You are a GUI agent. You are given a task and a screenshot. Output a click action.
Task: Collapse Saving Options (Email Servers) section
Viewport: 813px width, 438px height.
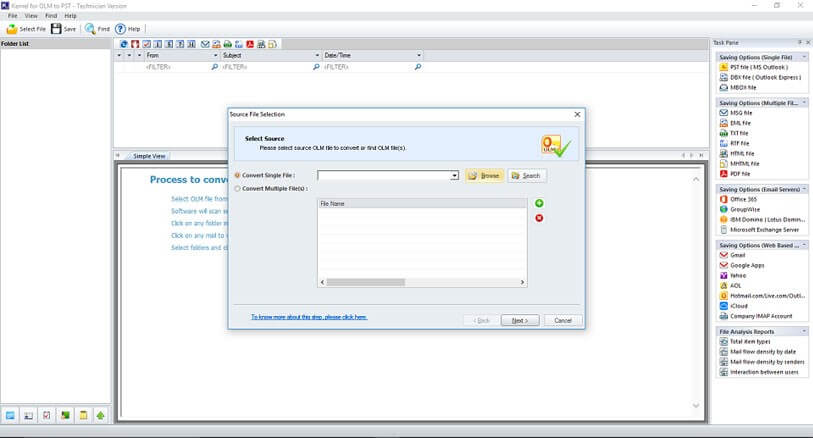[x=804, y=189]
